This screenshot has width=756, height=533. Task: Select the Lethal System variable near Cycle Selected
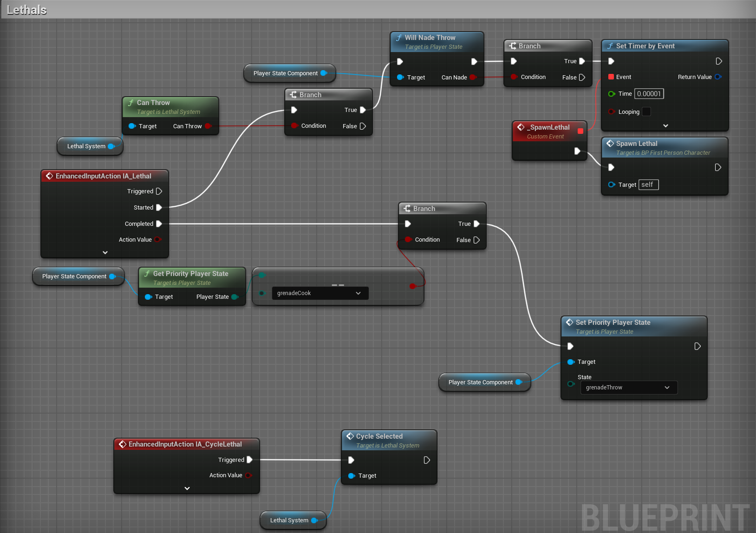click(293, 520)
